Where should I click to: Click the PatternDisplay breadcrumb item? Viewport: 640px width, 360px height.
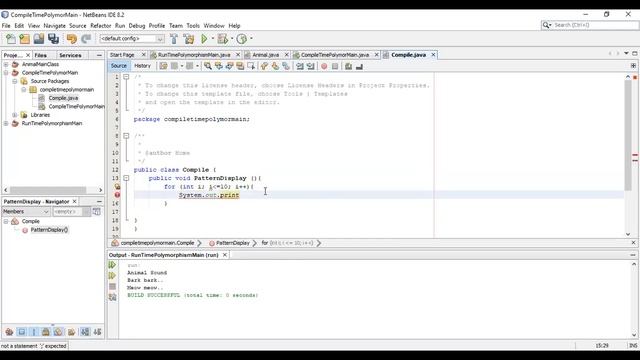point(232,243)
